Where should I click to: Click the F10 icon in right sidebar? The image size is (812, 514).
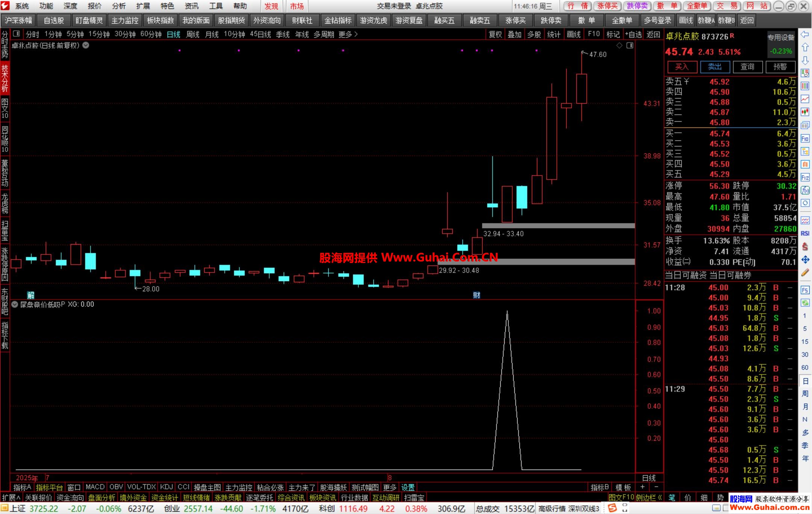tap(805, 138)
